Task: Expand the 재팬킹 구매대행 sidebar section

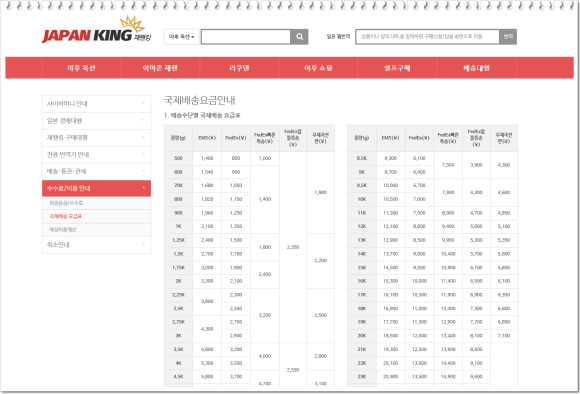Action: [x=97, y=137]
